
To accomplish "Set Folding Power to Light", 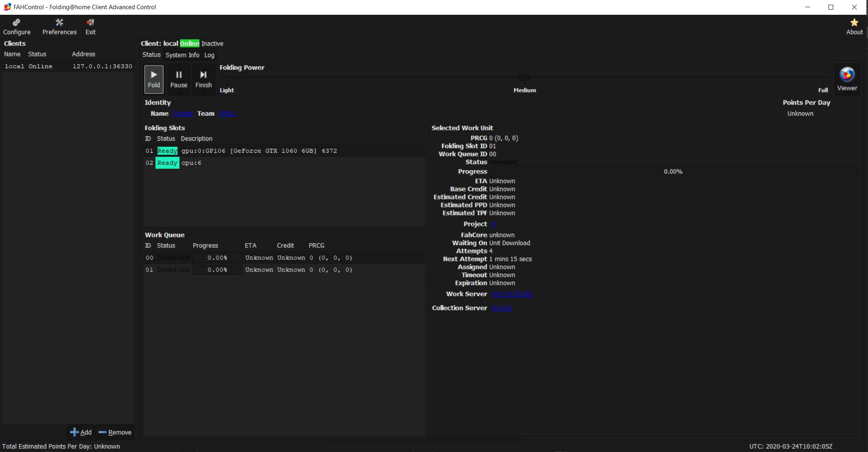I will click(227, 90).
